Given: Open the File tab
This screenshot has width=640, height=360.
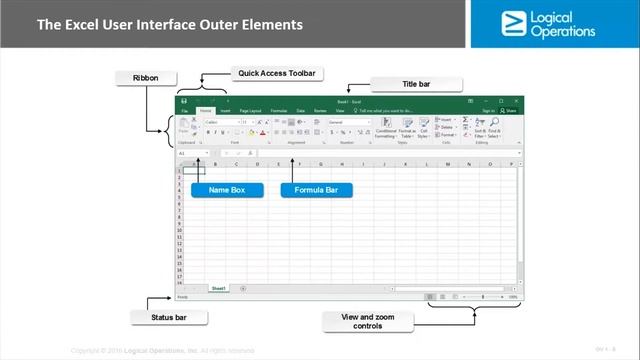Looking at the screenshot, I should click(x=185, y=111).
